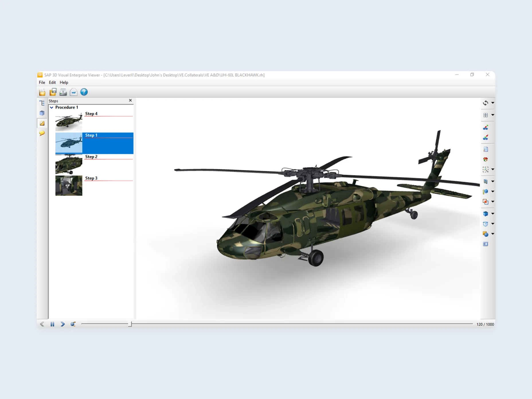Open dropdown beside solid blue cube icon

(x=493, y=214)
